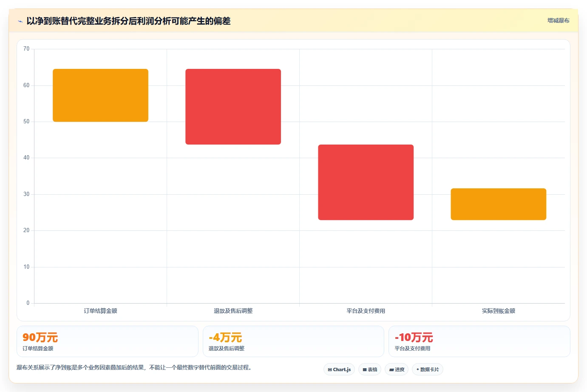Click x-axis label 实际到账金额
Screen dimensions: 587x392
[498, 311]
